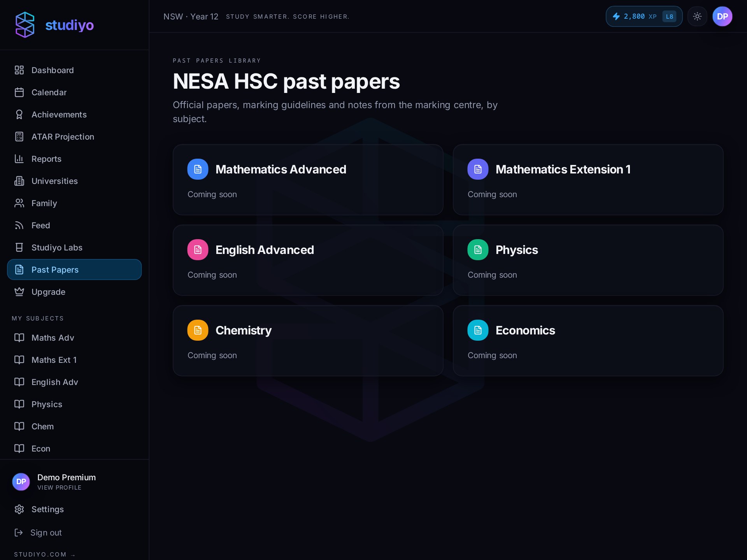Click the Sign out arrow icon
The height and width of the screenshot is (560, 747).
(18, 532)
